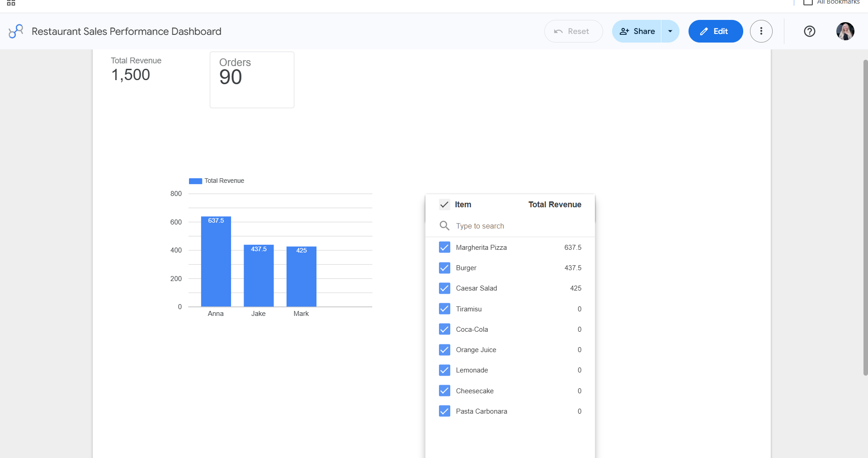The height and width of the screenshot is (458, 868).
Task: Click Anna's bar in revenue chart
Action: (x=216, y=262)
